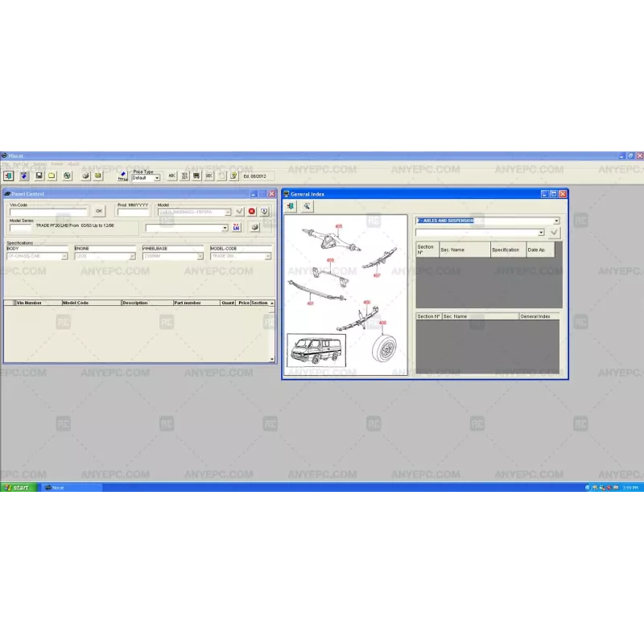Click the shopping cart icon on the toolbar

[x=197, y=176]
